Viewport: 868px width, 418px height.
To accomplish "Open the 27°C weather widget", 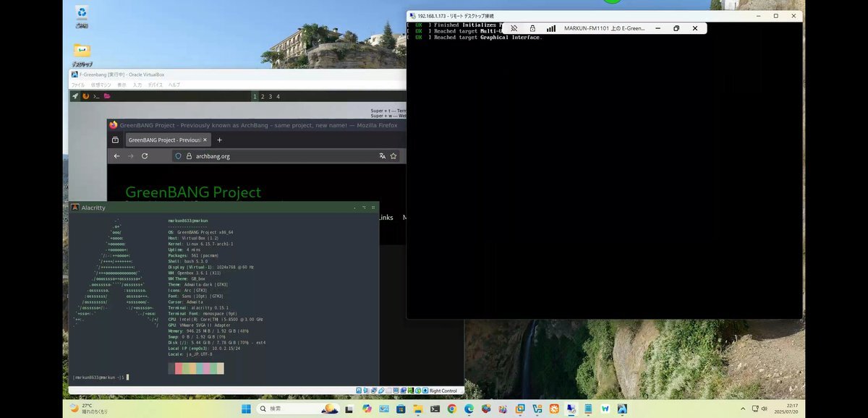I will point(89,409).
